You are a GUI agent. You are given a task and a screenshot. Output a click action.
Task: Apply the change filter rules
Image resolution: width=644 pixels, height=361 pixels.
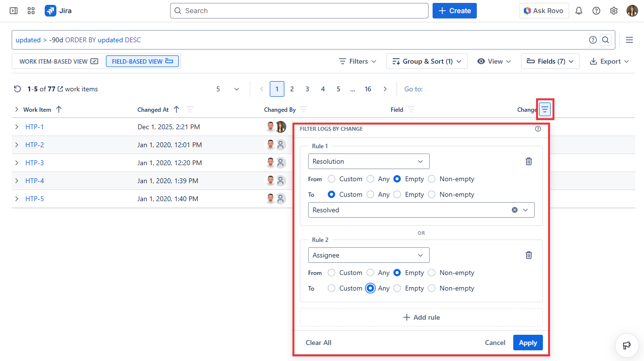527,343
